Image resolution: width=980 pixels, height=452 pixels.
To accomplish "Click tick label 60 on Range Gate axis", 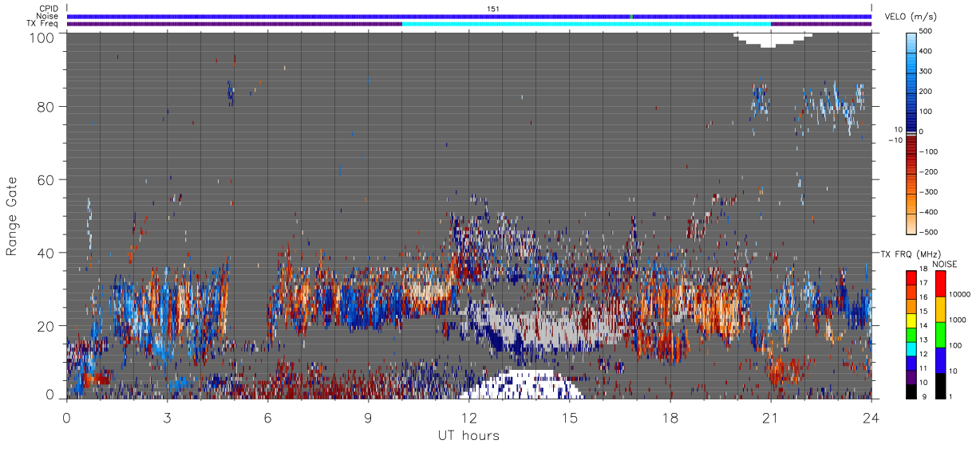I will pyautogui.click(x=47, y=179).
